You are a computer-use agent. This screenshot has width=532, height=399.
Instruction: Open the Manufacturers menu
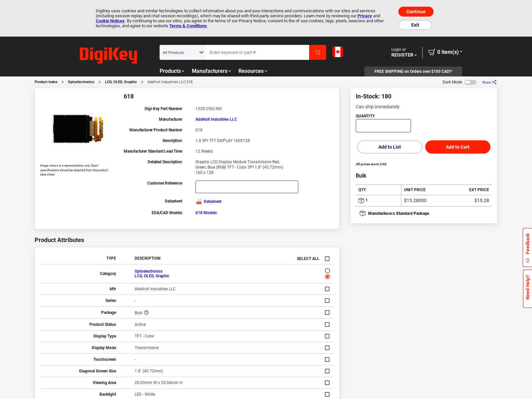pos(211,71)
